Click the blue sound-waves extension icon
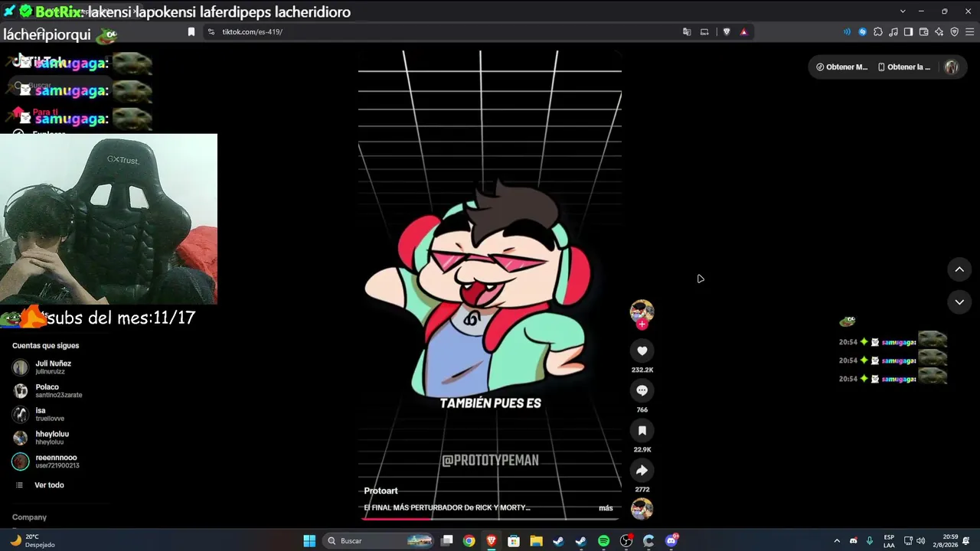 tap(847, 32)
